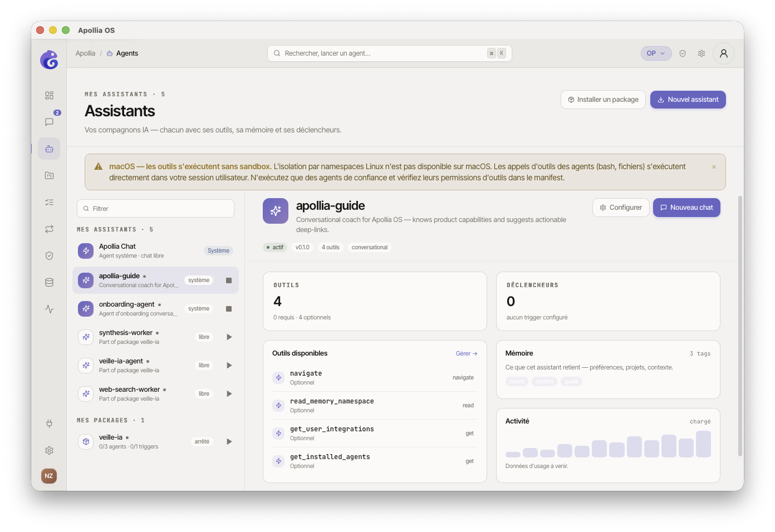Click the vertical scrollbar of the detail panel

[740, 326]
